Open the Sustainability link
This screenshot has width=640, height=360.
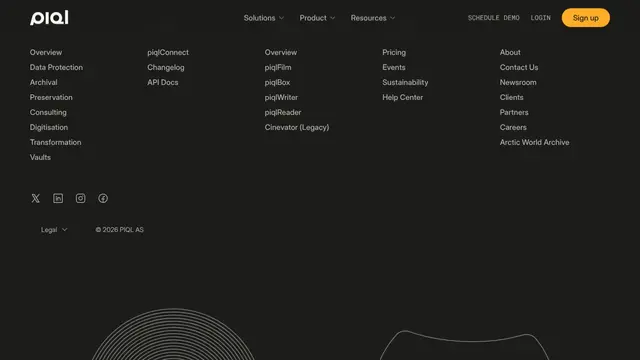coord(405,82)
